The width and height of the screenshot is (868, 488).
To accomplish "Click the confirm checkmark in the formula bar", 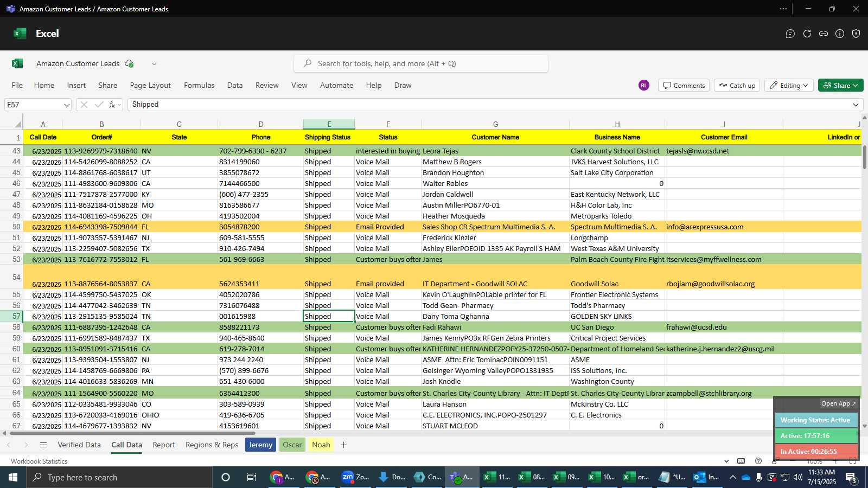I will (x=99, y=105).
